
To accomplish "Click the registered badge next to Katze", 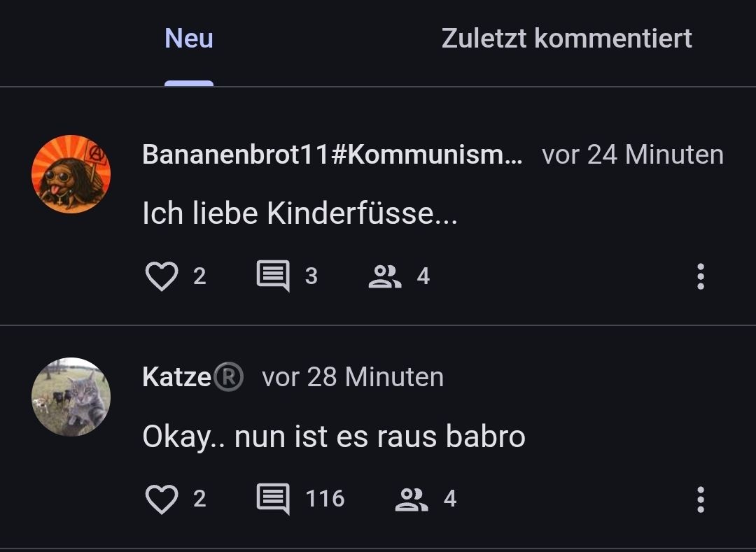I will tap(228, 378).
